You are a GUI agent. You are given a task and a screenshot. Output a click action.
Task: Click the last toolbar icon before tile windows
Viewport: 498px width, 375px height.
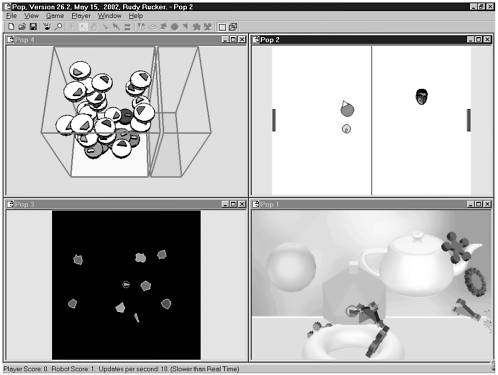(x=208, y=27)
